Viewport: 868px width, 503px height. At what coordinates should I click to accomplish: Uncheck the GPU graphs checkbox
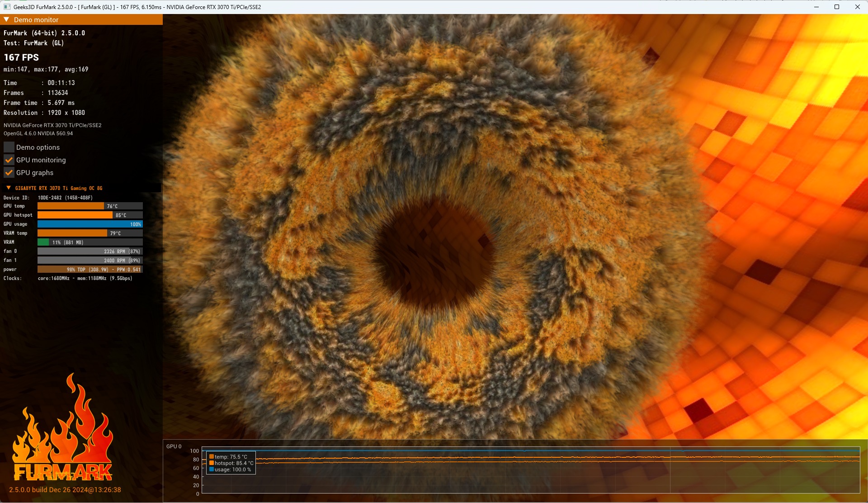pos(9,172)
